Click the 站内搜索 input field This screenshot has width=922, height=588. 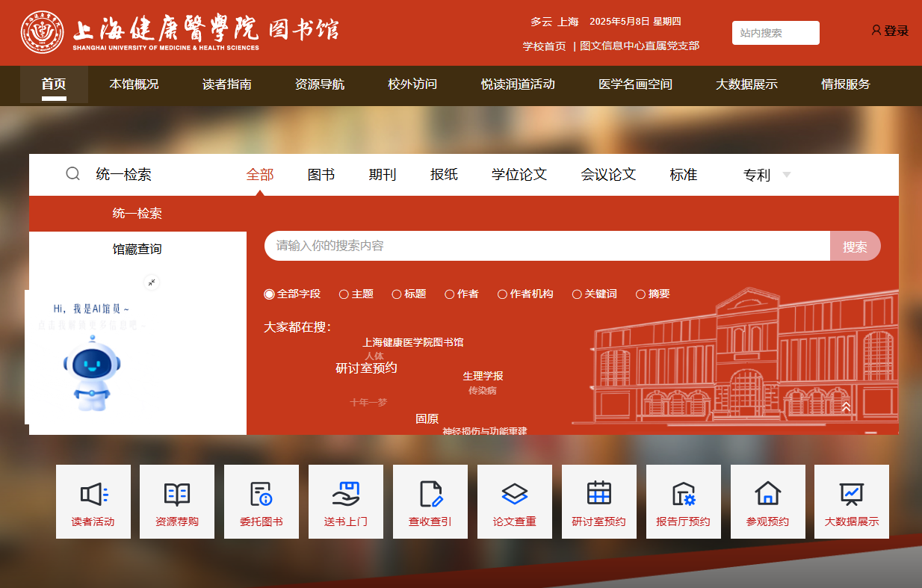(775, 33)
